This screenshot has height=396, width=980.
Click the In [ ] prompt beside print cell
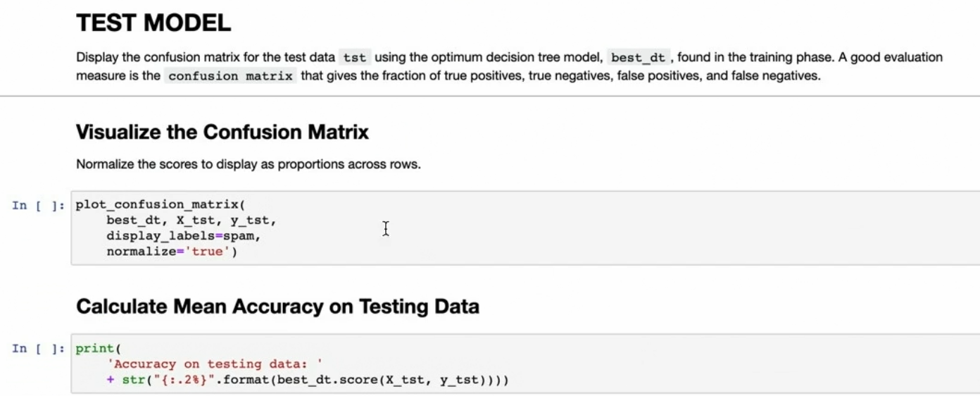(39, 349)
